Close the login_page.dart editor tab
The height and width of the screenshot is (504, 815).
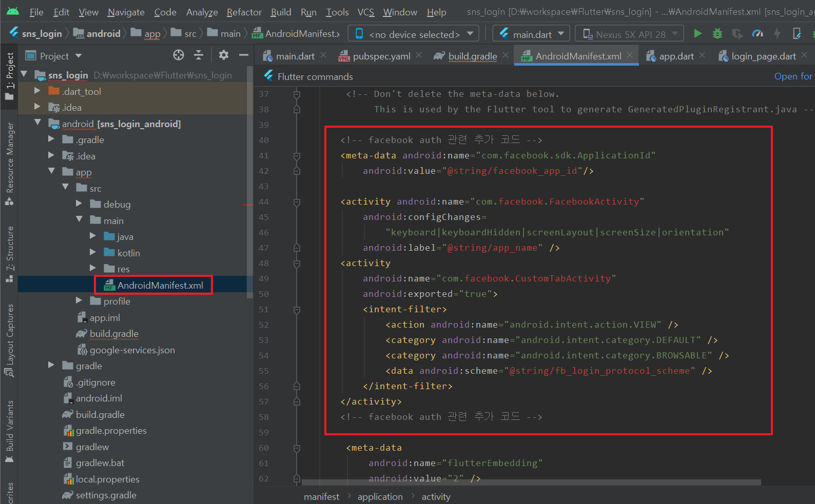[804, 55]
